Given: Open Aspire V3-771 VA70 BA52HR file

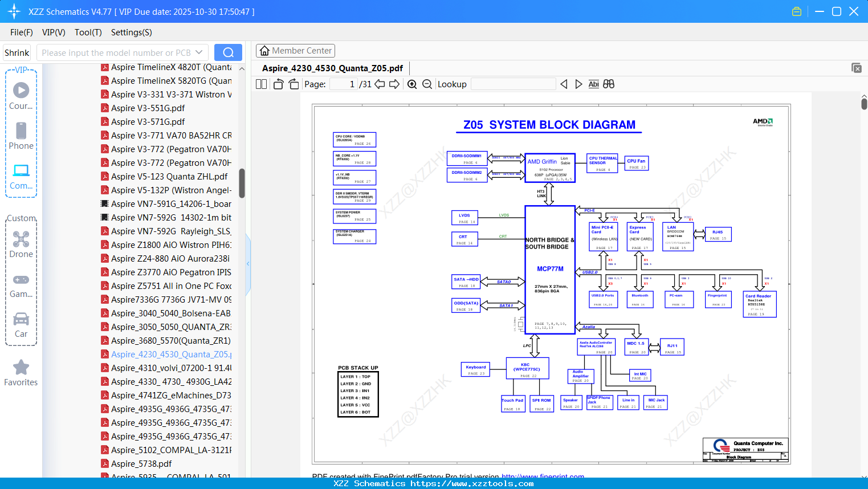Looking at the screenshot, I should (166, 136).
